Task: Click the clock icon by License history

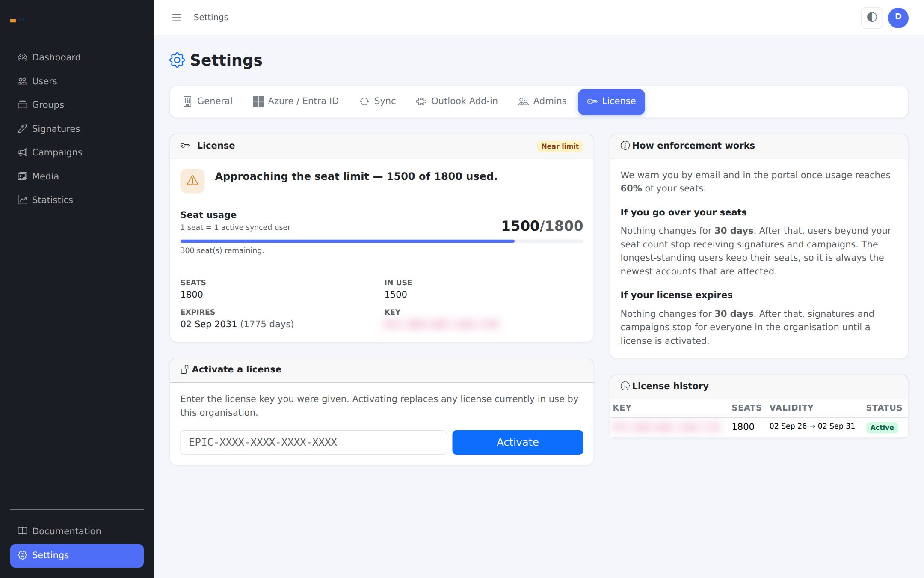Action: (x=625, y=386)
